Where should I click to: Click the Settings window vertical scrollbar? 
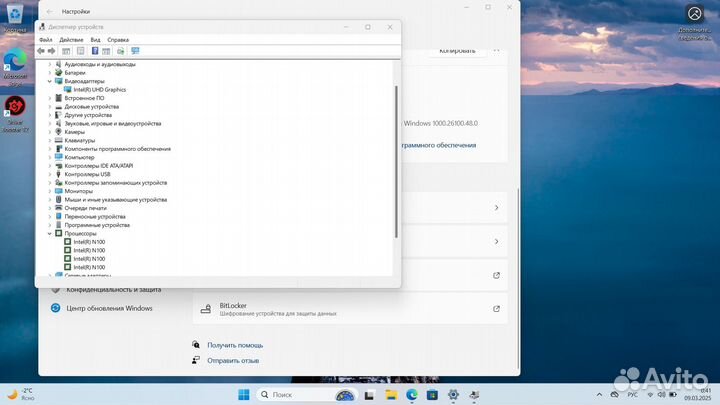[518, 278]
